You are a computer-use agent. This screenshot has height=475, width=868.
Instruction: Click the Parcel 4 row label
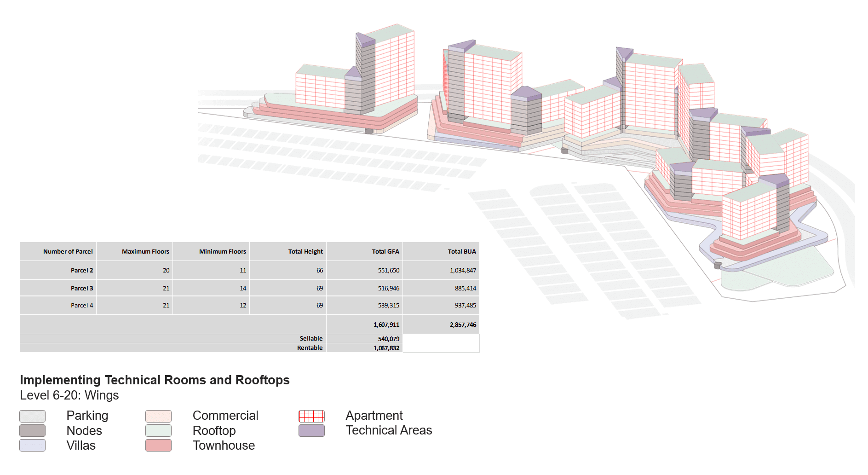[x=82, y=306]
